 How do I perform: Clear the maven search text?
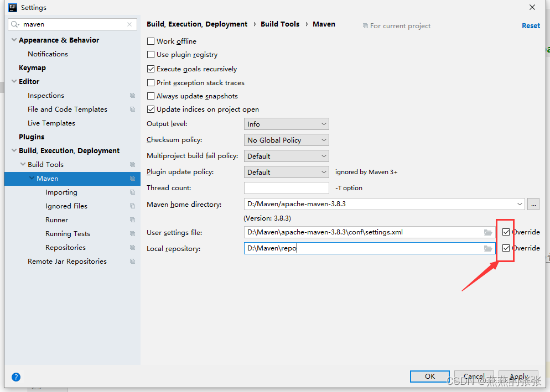(129, 24)
